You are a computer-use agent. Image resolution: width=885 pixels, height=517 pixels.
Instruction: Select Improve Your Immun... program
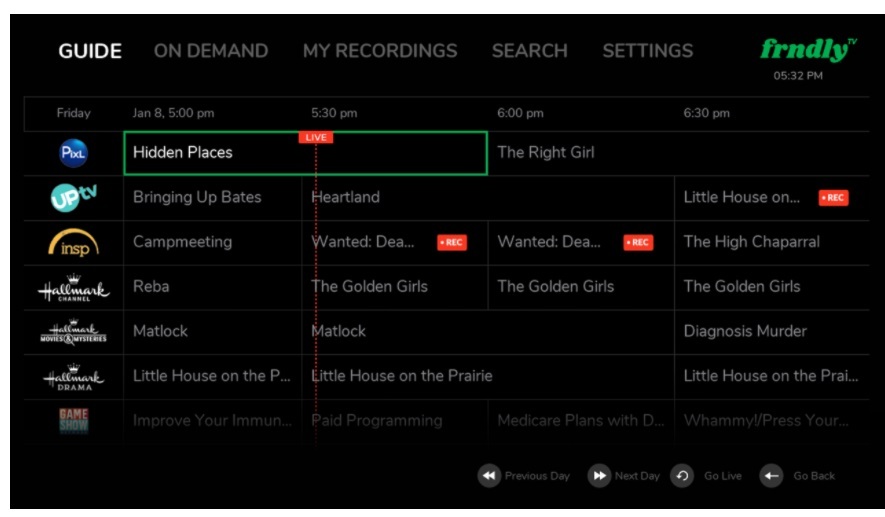coord(212,421)
